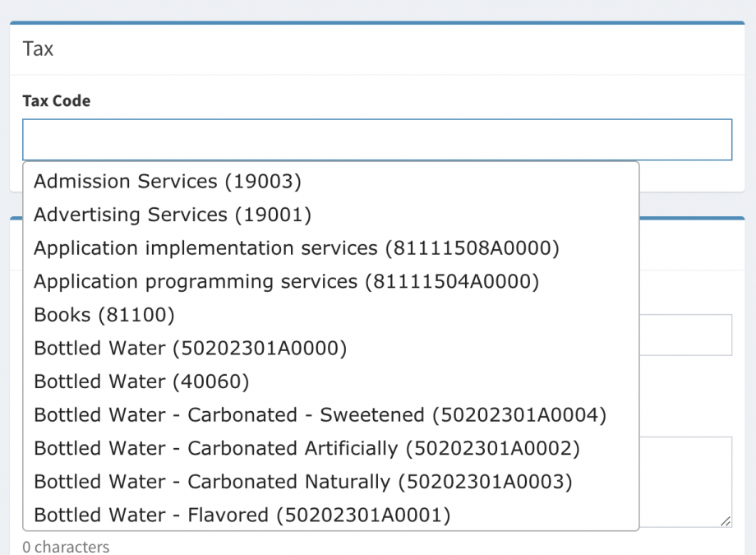Choose Advertising Services (19001) from list
This screenshot has width=756, height=555.
pos(173,215)
